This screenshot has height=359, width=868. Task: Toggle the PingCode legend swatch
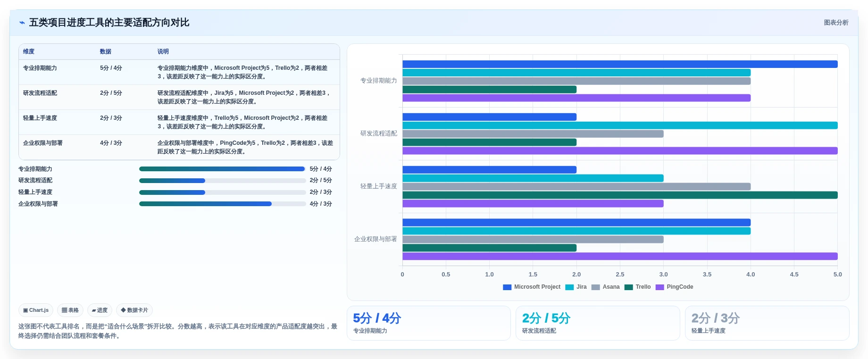[x=659, y=287]
